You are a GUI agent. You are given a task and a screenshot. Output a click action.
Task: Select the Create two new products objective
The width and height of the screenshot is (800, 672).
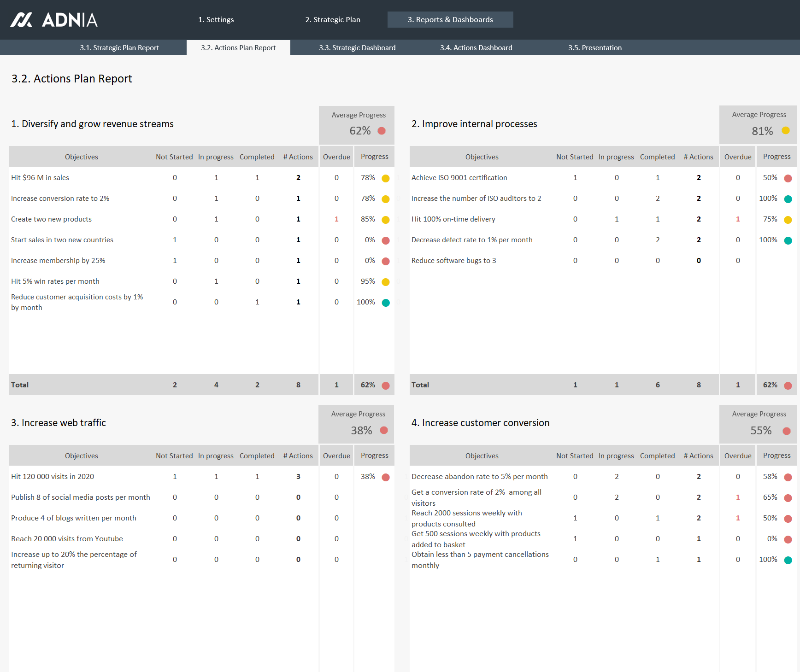[51, 219]
